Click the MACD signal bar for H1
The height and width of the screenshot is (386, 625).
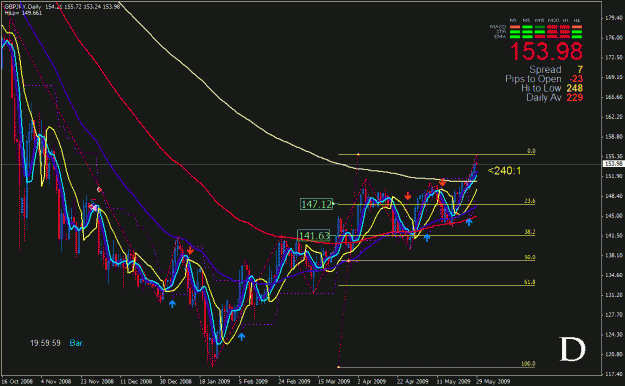coord(565,27)
